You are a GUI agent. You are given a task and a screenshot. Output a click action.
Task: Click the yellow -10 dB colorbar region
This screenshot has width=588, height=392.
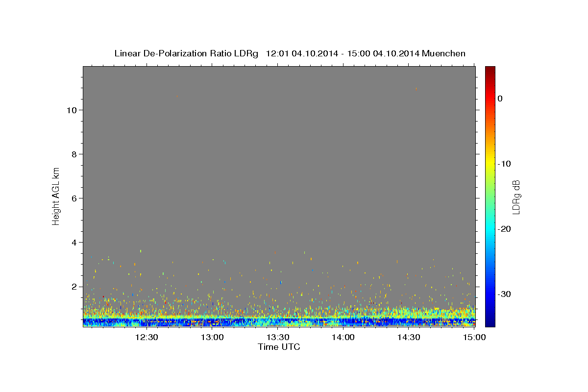[x=490, y=164]
